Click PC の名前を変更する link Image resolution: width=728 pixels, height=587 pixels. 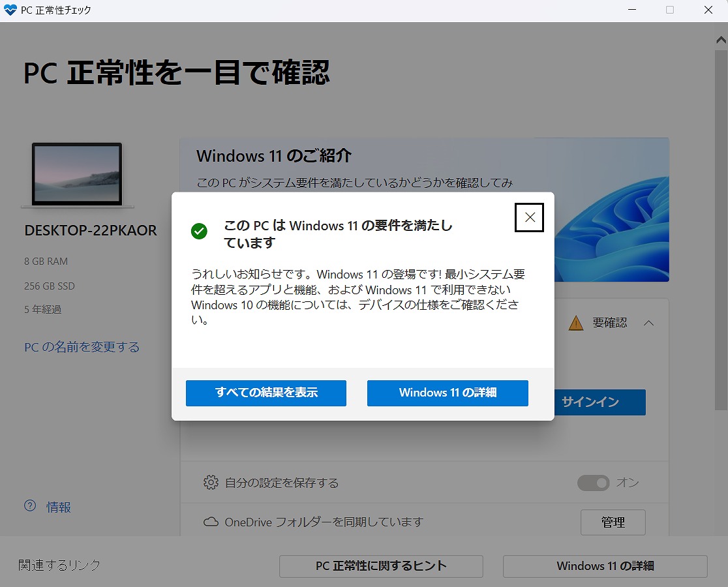point(82,347)
